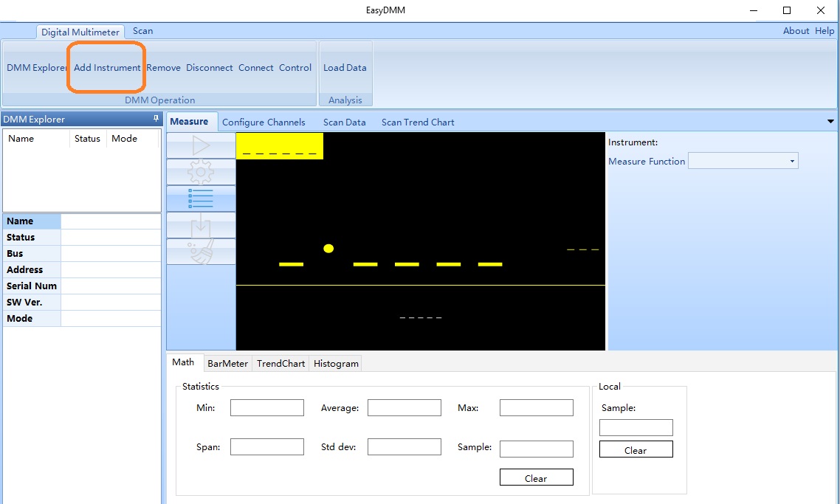Click the Min statistics field
The height and width of the screenshot is (504, 840).
point(266,408)
